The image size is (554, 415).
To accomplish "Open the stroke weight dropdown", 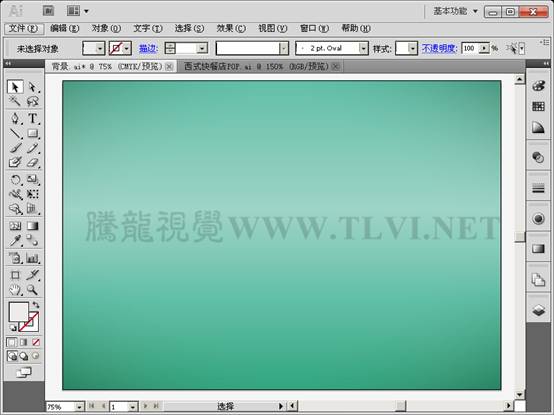I will (202, 48).
